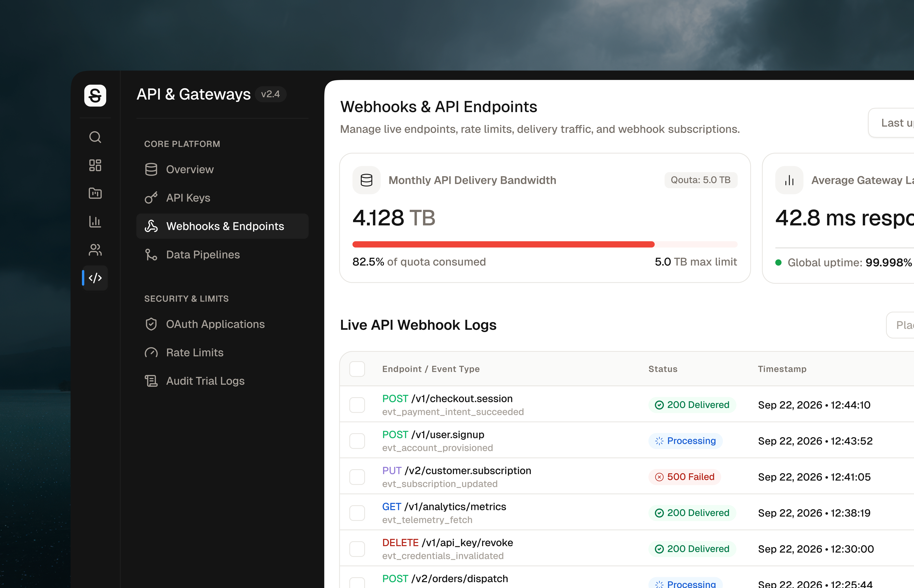Go to API Keys section
Viewport: 914px width, 588px height.
222,198
